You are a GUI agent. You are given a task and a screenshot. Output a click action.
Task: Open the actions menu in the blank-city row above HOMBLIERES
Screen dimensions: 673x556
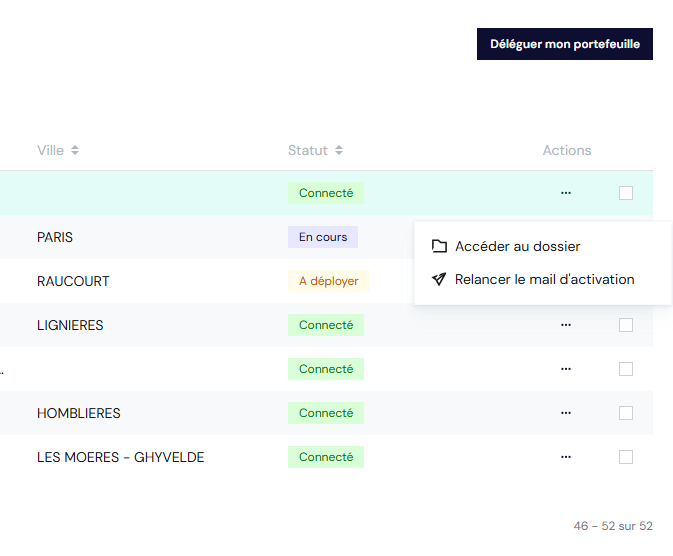(566, 369)
